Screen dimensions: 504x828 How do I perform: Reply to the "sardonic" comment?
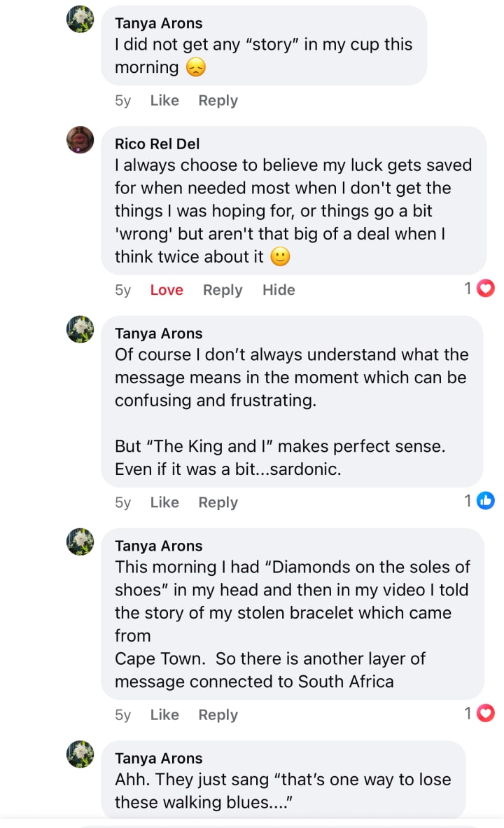click(x=218, y=502)
